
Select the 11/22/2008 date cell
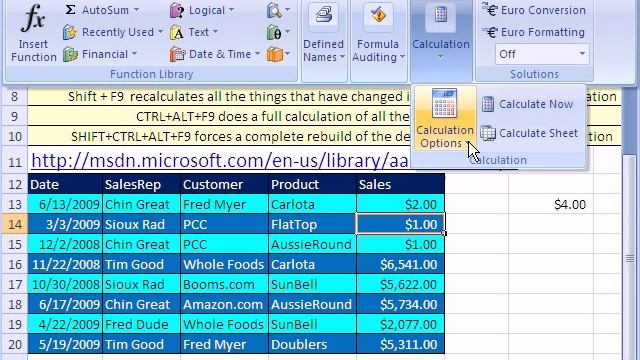click(x=65, y=264)
